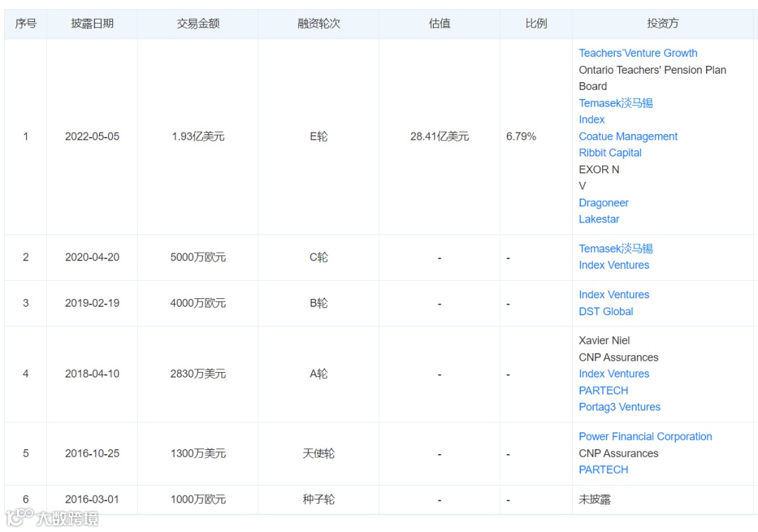This screenshot has width=758, height=532.
Task: Select the date 2022-05-05
Action: point(92,137)
